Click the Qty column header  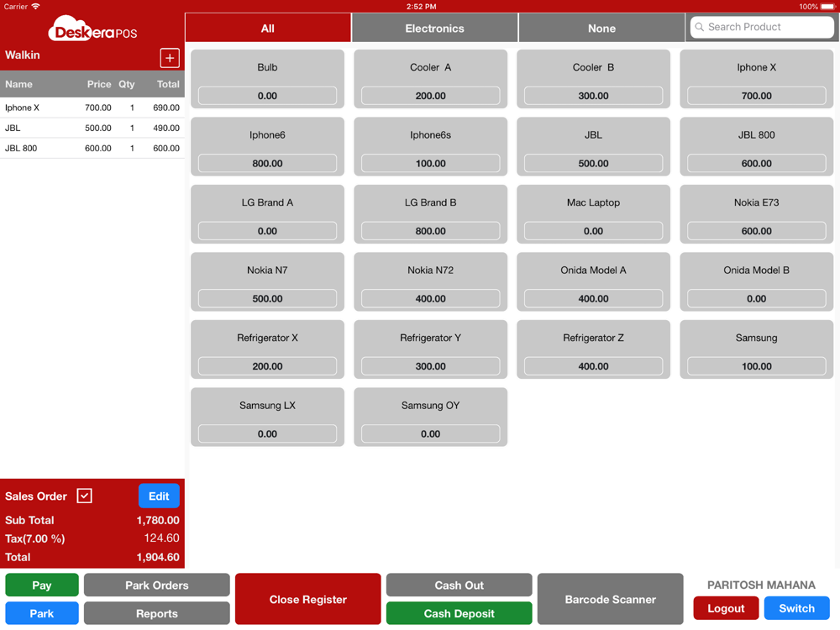(127, 84)
